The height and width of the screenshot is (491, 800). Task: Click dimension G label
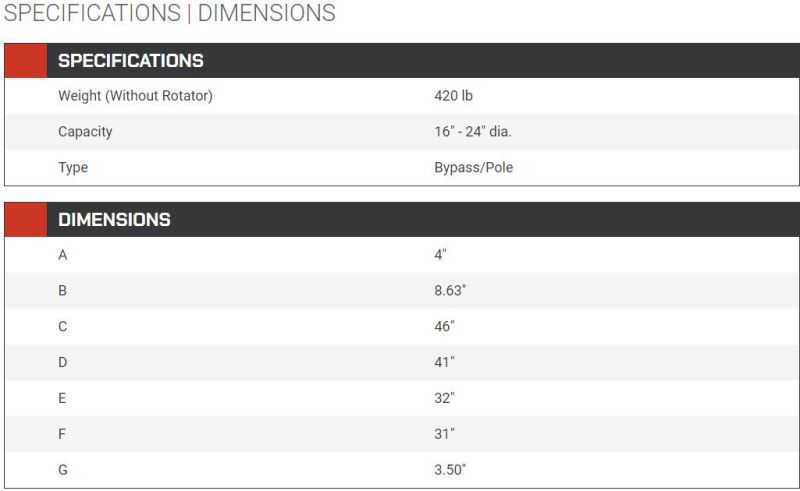tap(63, 470)
